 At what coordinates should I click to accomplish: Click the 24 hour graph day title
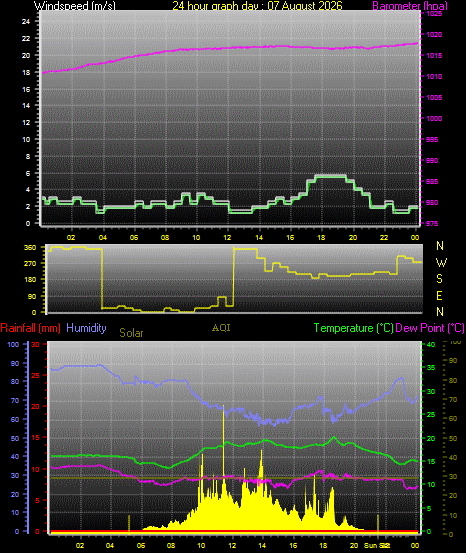point(258,5)
